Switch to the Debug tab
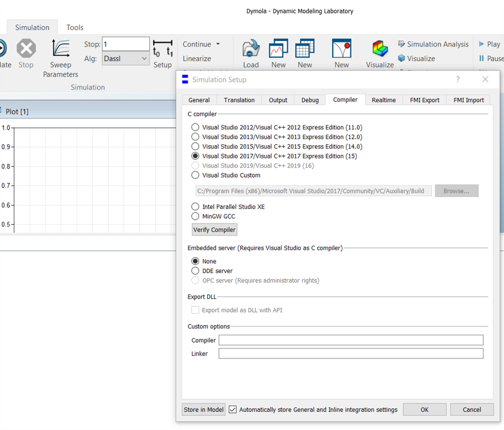The height and width of the screenshot is (430, 504). (310, 100)
